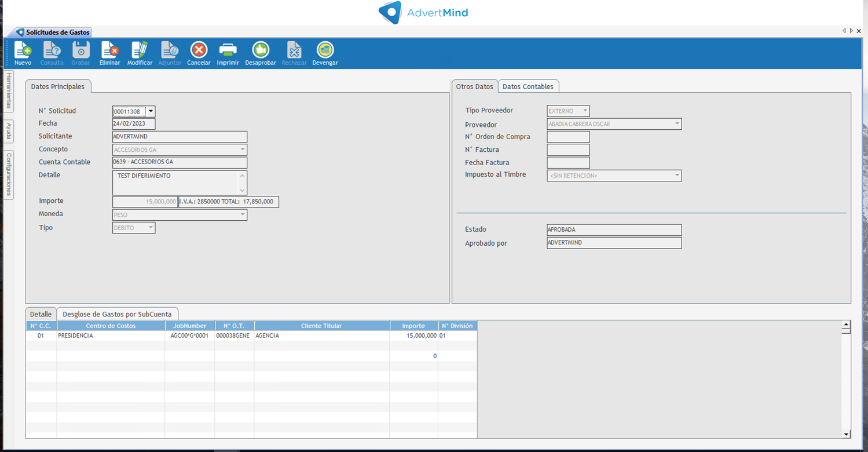Click the Fecha input field
868x452 pixels.
(134, 123)
